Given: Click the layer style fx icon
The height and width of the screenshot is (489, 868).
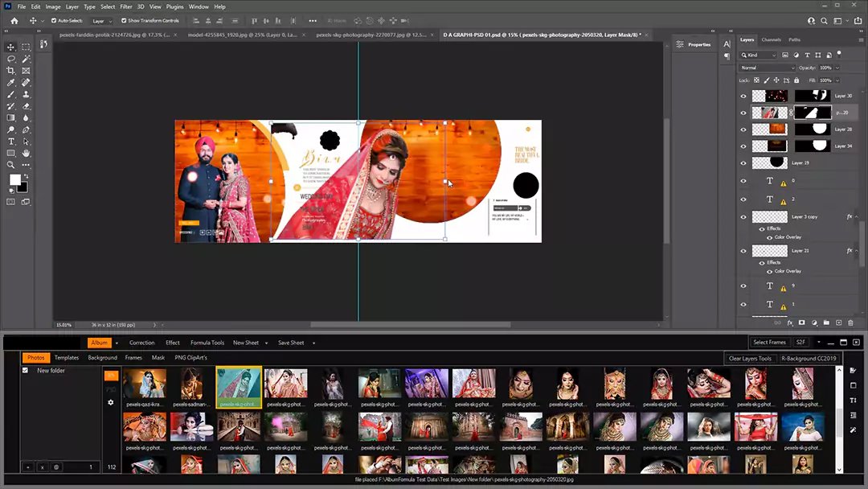Looking at the screenshot, I should tap(790, 323).
